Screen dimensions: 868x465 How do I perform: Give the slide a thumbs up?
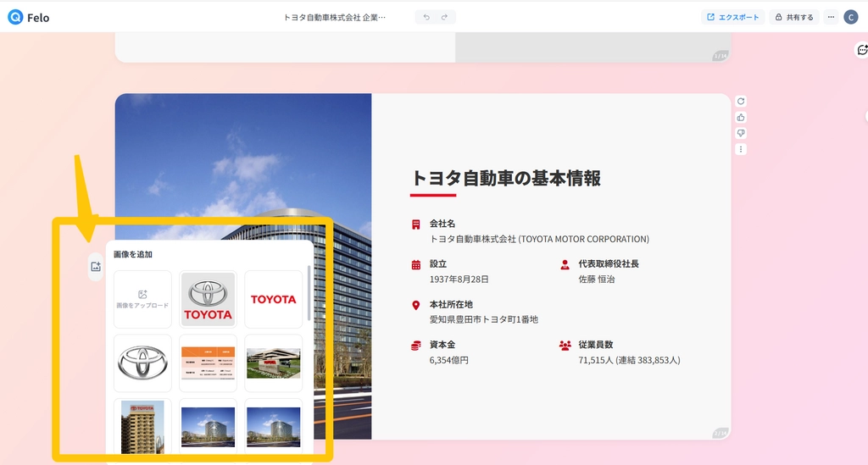[741, 117]
